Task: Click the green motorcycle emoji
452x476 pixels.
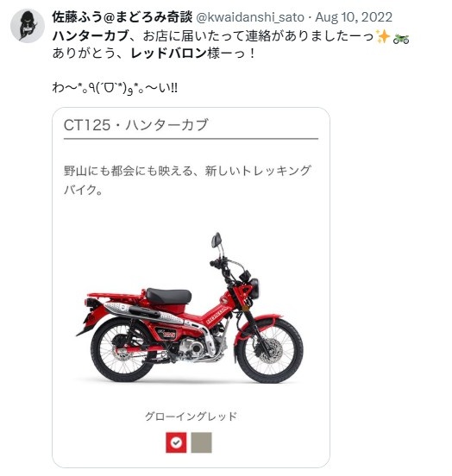Action: (400, 38)
